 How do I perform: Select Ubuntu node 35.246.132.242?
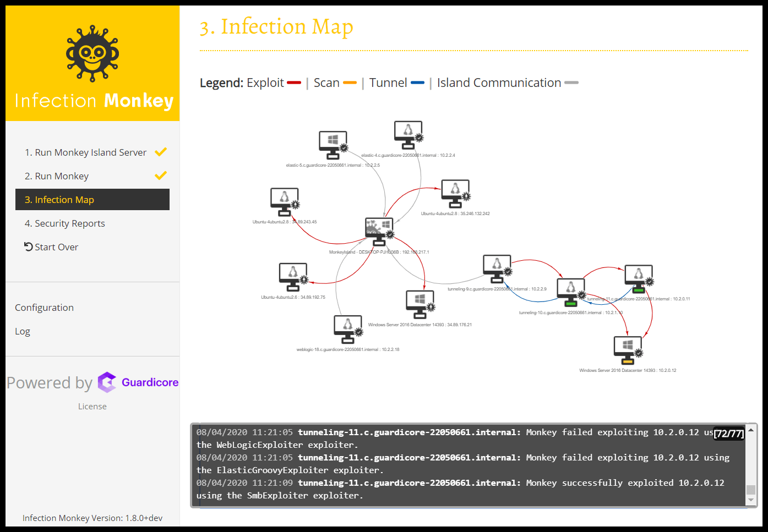click(456, 194)
